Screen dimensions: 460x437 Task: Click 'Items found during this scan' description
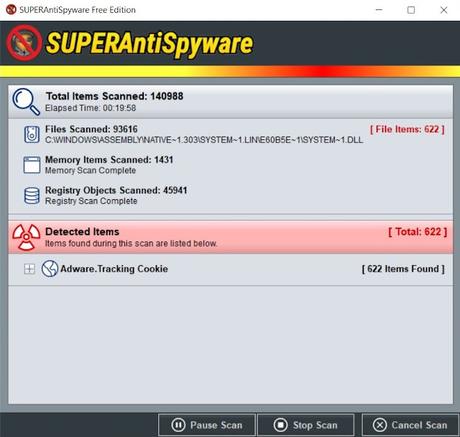click(131, 243)
